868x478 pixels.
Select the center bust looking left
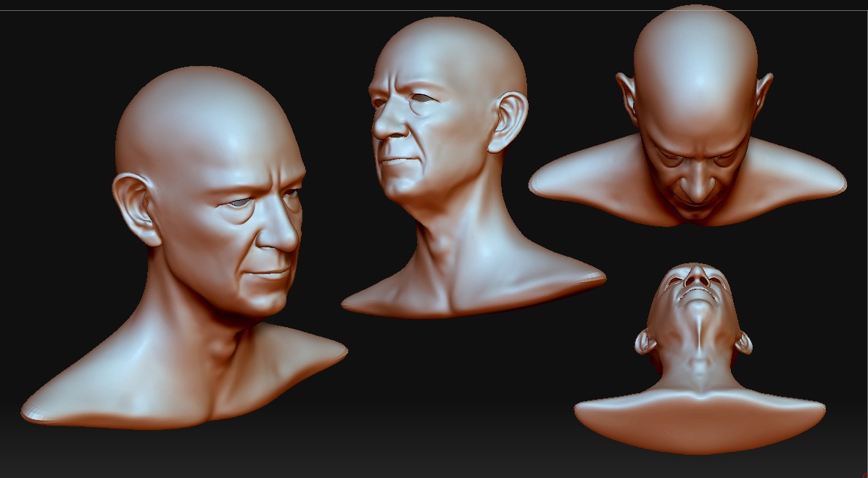click(x=474, y=168)
